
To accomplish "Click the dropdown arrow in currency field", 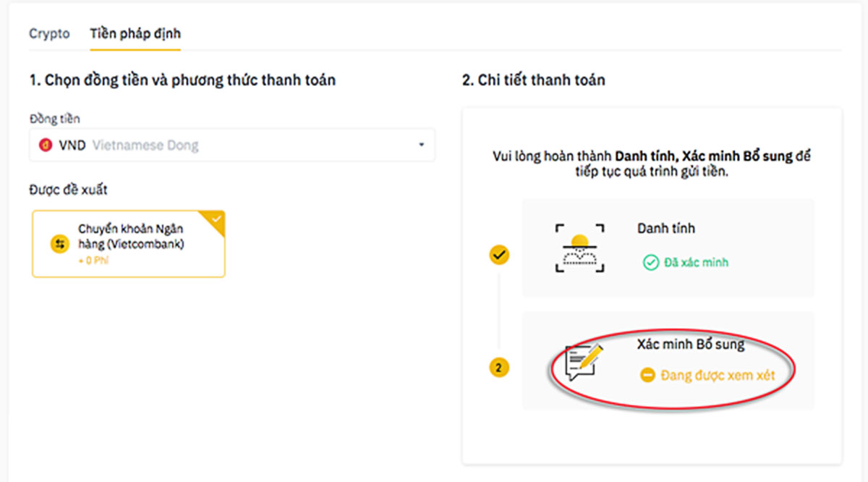I will pyautogui.click(x=421, y=145).
